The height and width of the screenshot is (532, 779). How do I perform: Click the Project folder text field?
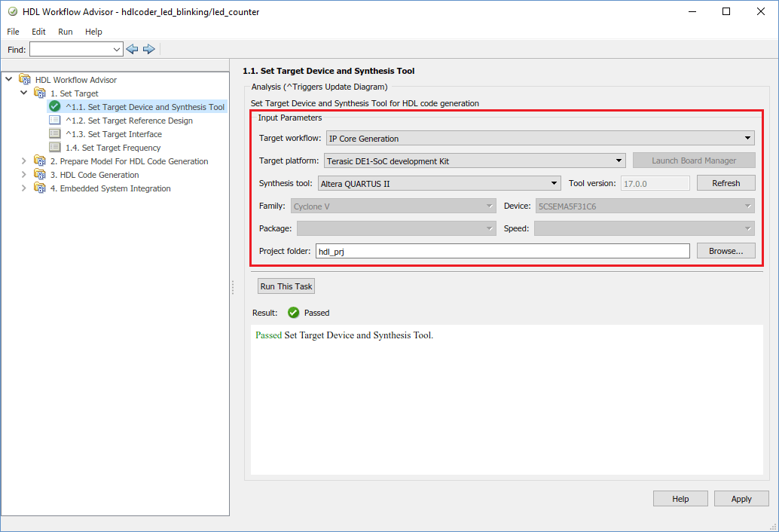[502, 252]
